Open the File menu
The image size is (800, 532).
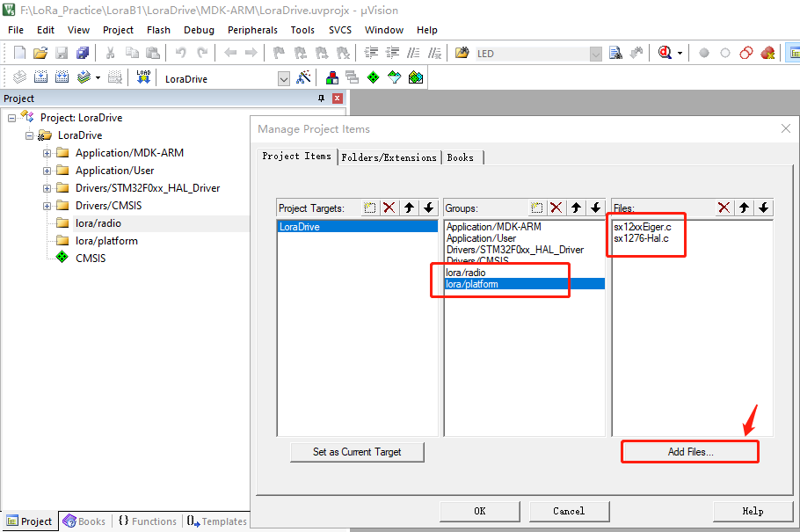pos(16,30)
